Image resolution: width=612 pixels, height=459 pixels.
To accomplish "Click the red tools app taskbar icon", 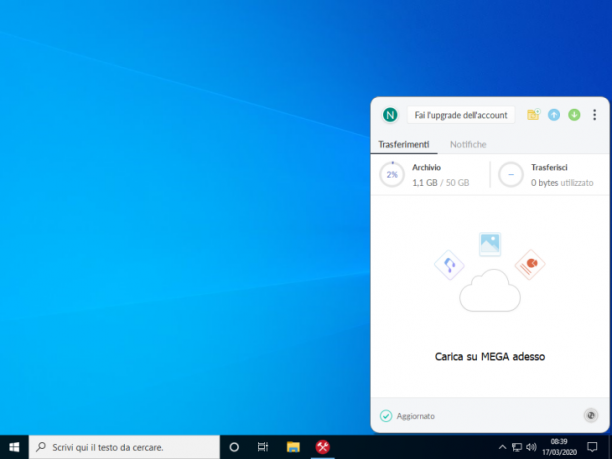I will coord(323,447).
